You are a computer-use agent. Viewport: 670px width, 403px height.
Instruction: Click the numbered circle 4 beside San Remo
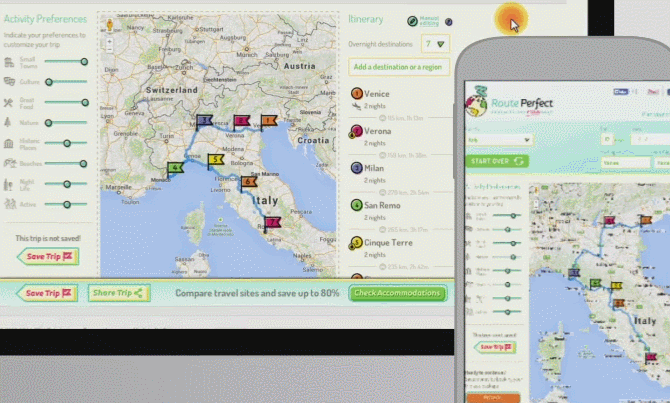point(357,205)
